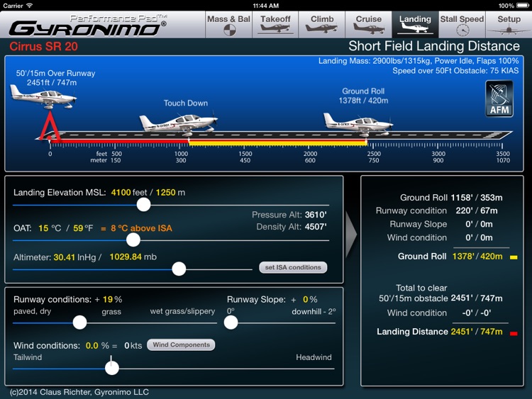Click the Cirrus SR 20 aircraft title

point(43,47)
